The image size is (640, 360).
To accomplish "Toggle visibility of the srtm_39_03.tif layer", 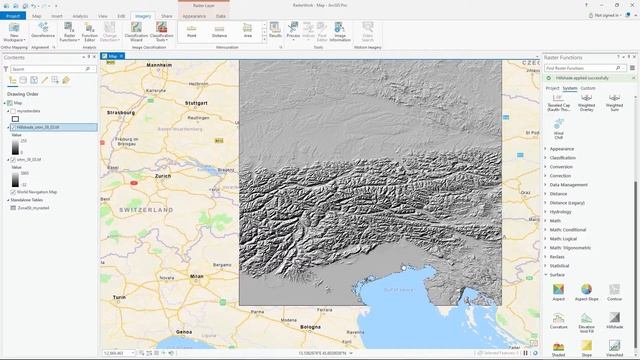I will point(13,160).
